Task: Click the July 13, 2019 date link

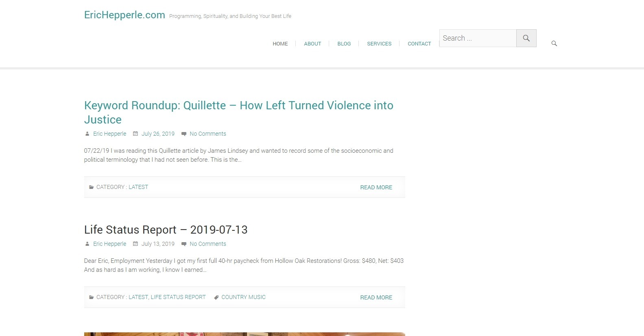Action: 158,244
